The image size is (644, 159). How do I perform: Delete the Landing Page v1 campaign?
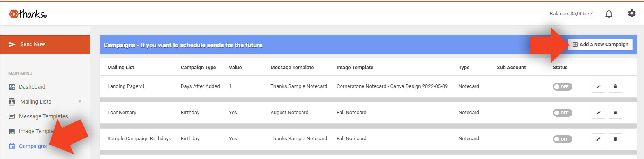tap(615, 87)
